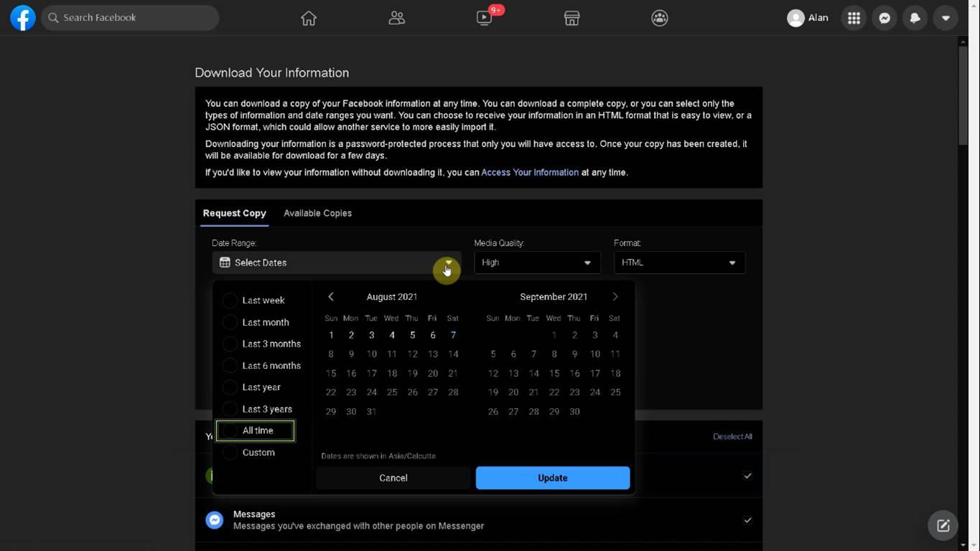Screen dimensions: 980x551
Task: Go to previous month in calendar
Action: [331, 296]
